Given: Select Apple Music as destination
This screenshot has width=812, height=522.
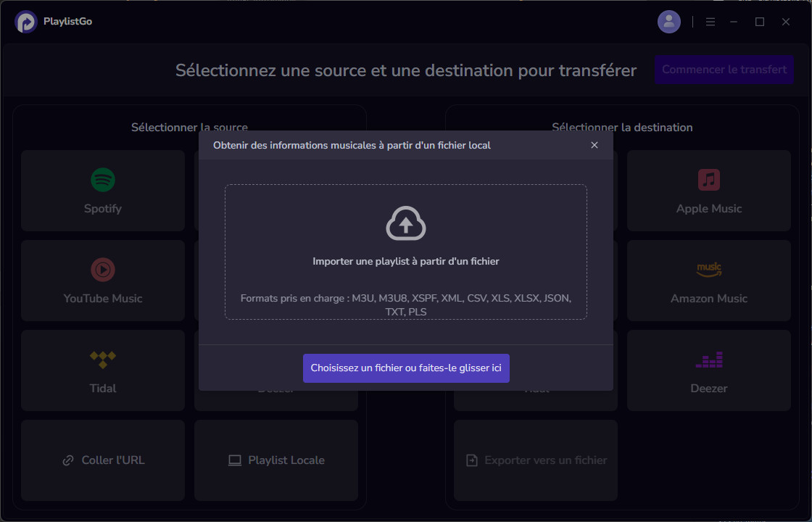Looking at the screenshot, I should (x=708, y=180).
